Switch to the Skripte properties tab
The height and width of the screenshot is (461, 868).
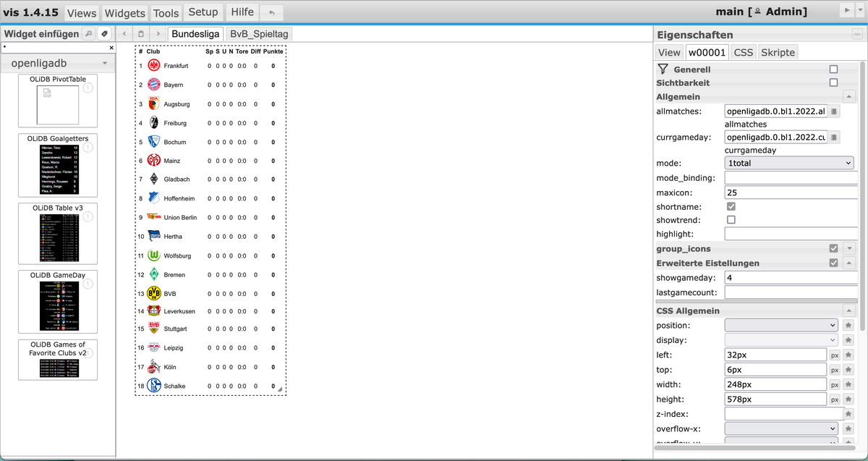(x=778, y=52)
